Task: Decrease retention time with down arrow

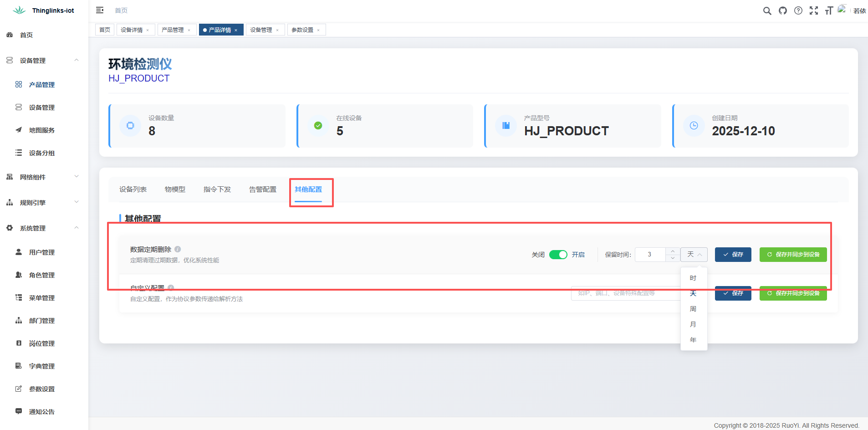Action: click(x=673, y=258)
